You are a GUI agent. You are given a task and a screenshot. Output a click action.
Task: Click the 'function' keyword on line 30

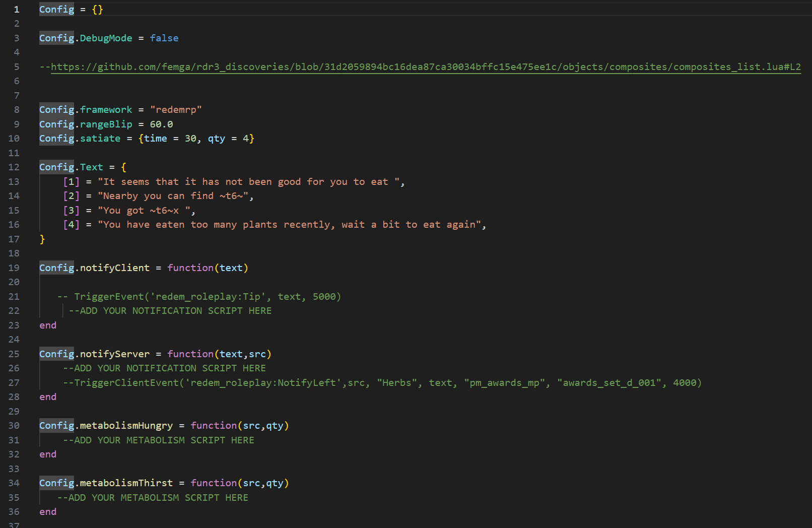tap(214, 426)
